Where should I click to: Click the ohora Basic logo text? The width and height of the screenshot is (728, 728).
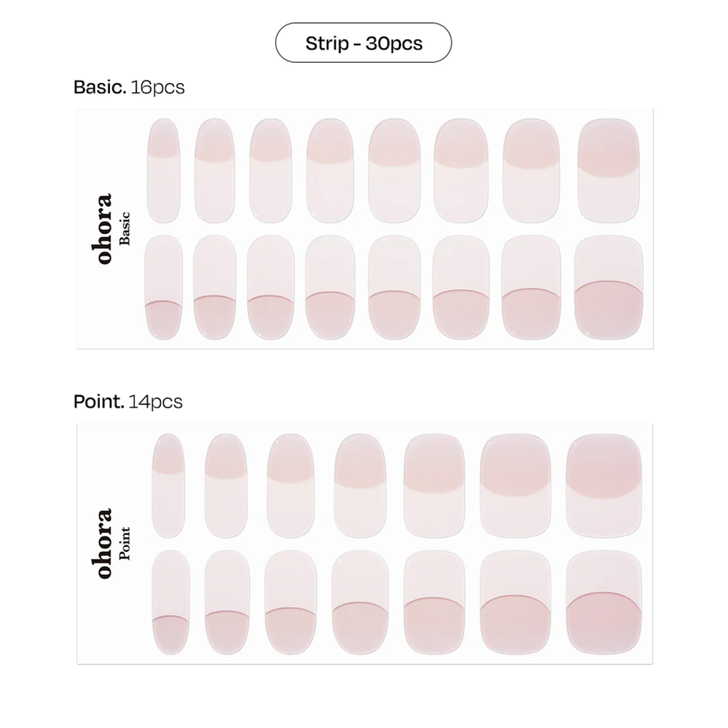click(111, 229)
